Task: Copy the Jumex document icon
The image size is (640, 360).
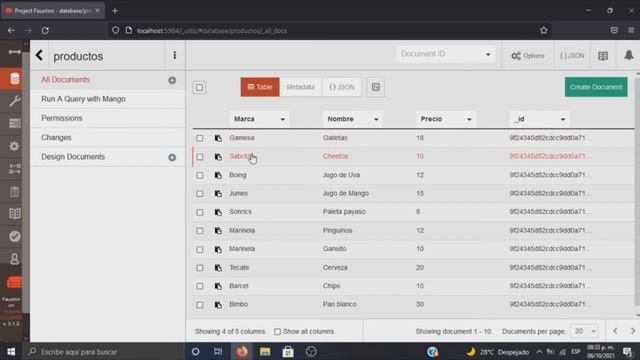Action: coord(218,193)
